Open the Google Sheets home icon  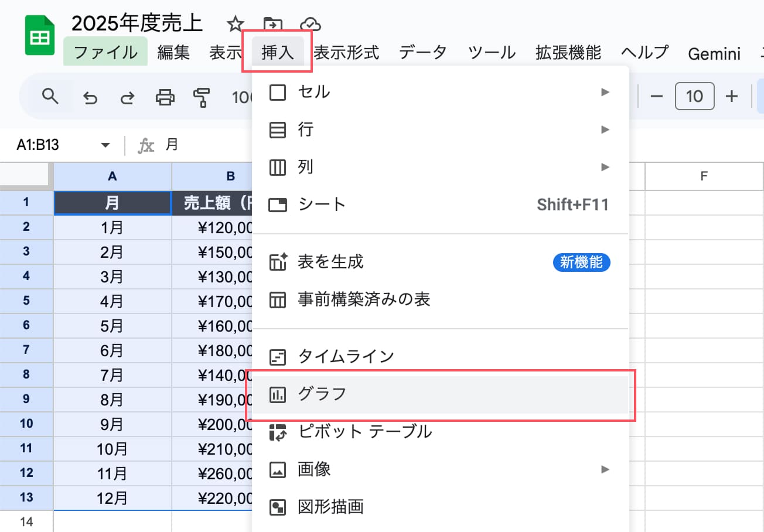click(40, 36)
